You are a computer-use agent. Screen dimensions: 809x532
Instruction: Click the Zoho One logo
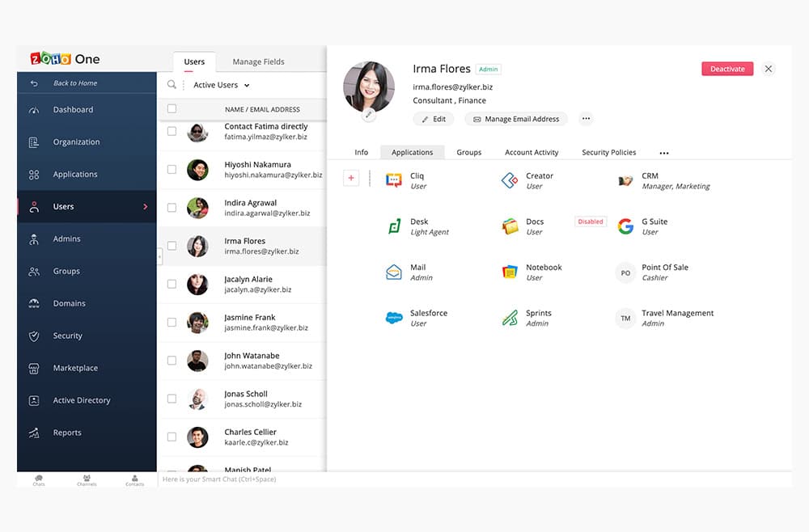(x=65, y=59)
